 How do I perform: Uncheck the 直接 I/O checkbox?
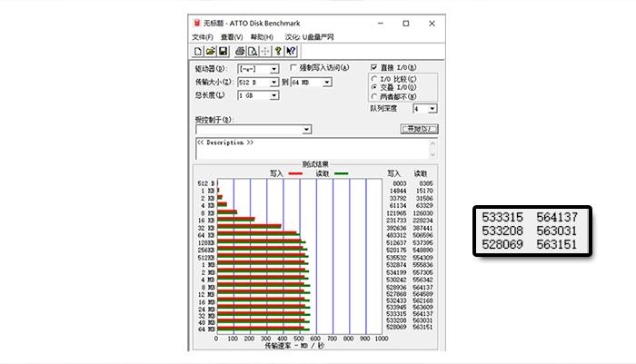374,67
